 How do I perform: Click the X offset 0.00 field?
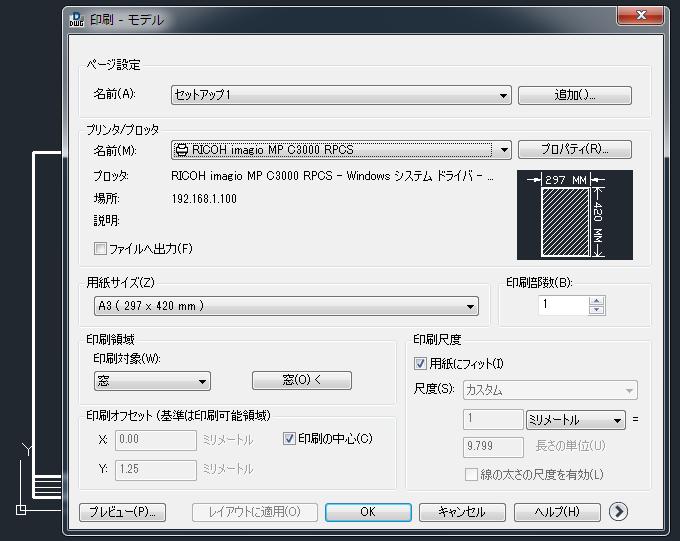point(156,440)
